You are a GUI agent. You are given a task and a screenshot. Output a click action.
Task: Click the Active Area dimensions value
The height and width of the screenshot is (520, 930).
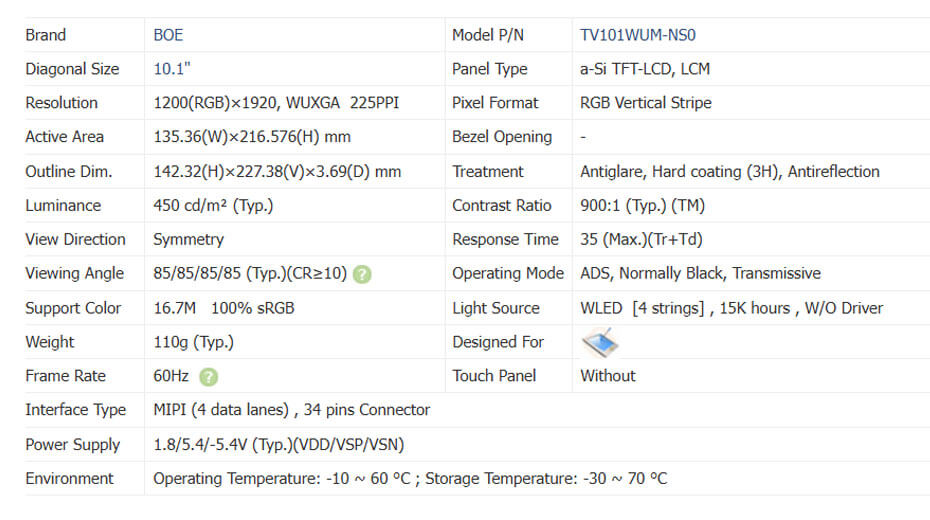click(x=252, y=137)
